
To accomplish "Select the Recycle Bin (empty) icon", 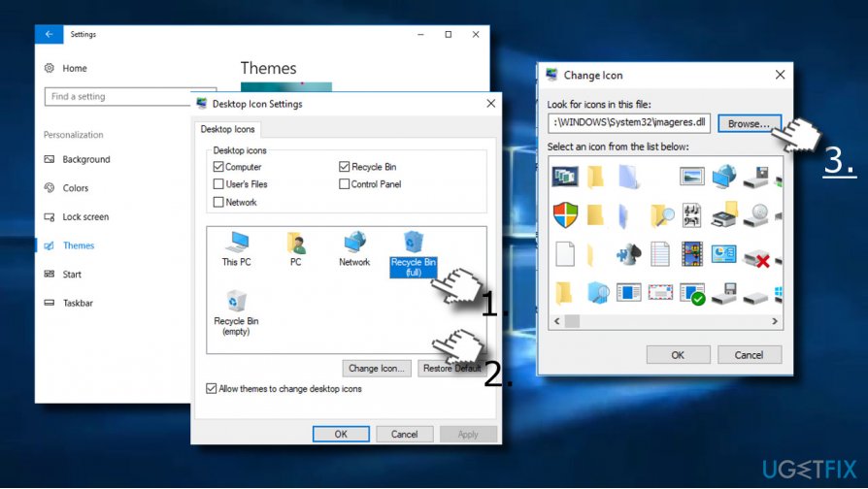I will [x=236, y=312].
